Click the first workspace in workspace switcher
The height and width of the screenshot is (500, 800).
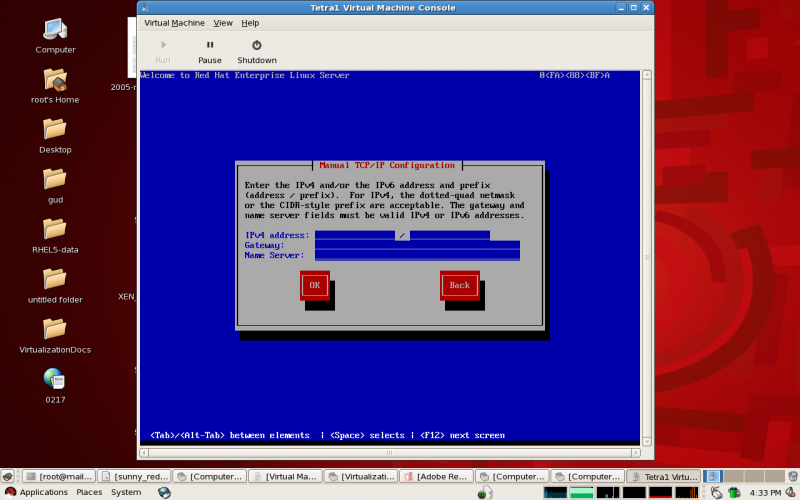point(713,477)
